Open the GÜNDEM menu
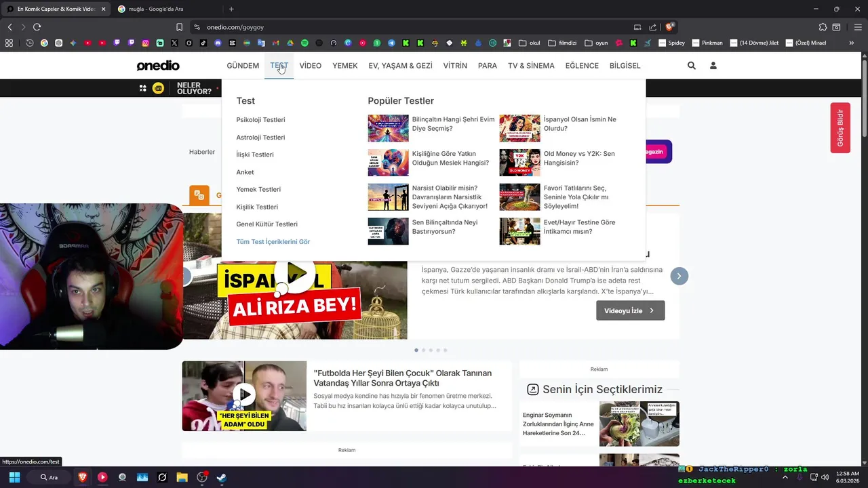Screen dimensions: 868x488 click(x=243, y=66)
